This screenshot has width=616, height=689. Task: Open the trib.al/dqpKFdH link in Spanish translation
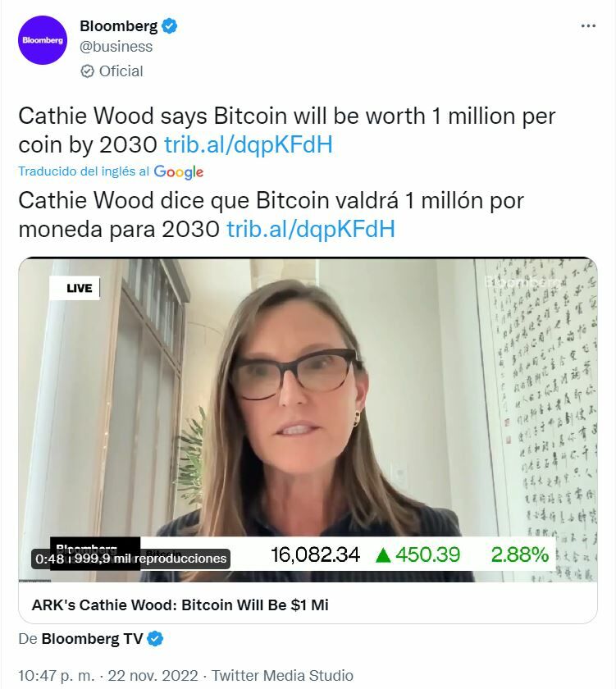point(311,229)
